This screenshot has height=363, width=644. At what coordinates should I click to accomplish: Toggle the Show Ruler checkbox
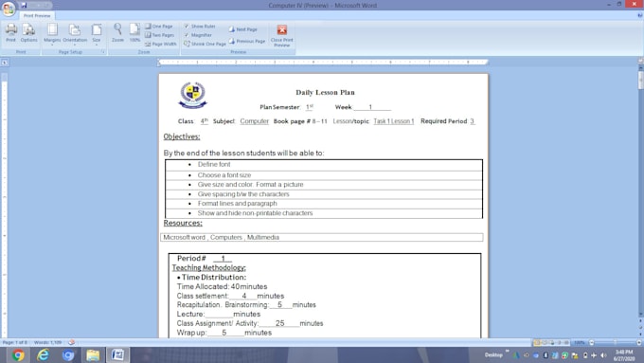click(200, 27)
